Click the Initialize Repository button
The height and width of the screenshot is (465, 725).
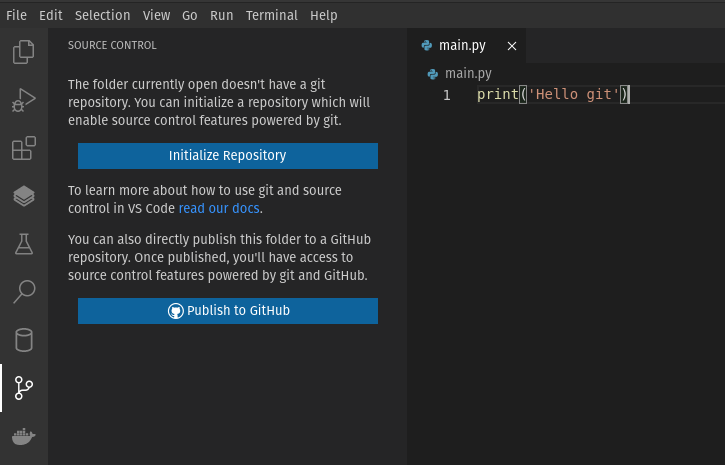[x=227, y=156]
